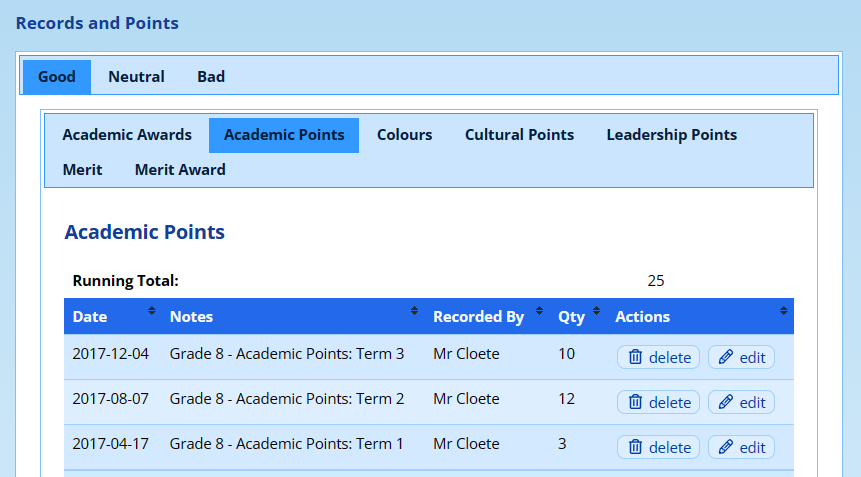Screen dimensions: 861x477
Task: Sort table by Date column arrows
Action: [152, 312]
